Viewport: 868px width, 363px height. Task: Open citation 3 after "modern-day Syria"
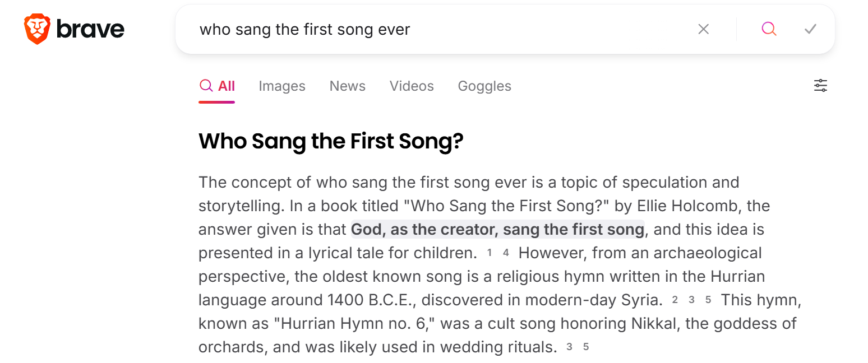(691, 300)
